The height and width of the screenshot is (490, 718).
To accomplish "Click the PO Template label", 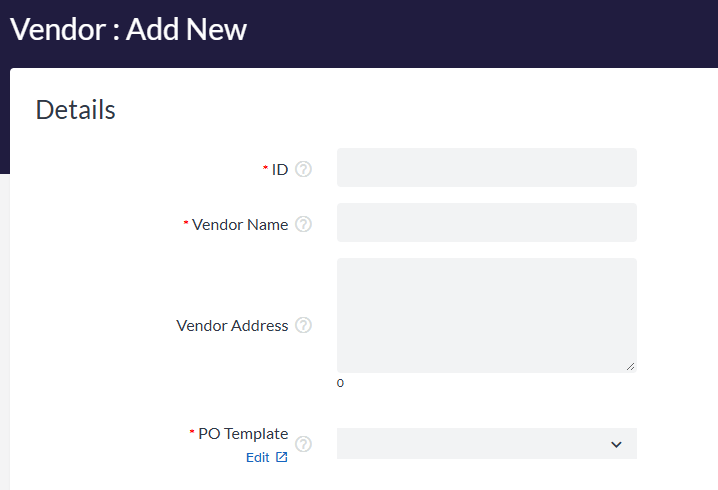I will tap(243, 434).
